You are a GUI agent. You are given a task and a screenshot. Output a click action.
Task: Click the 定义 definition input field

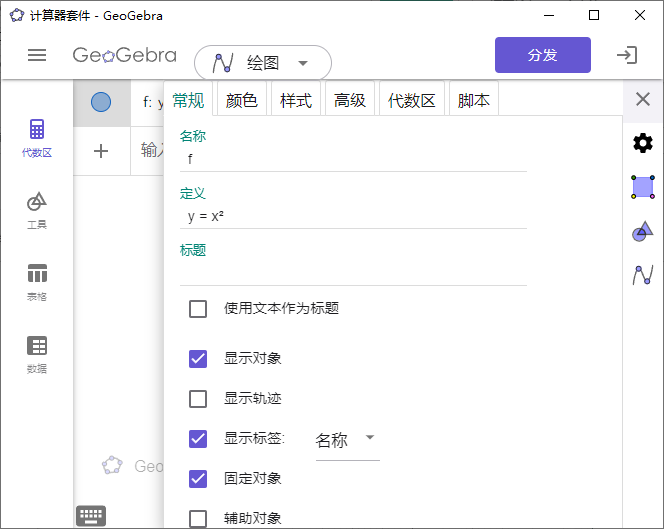point(353,216)
